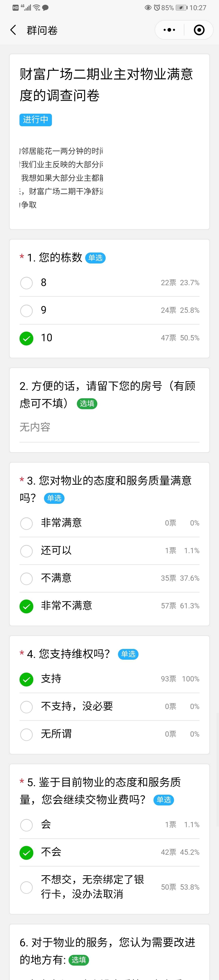Tap the alarm clock status icon
The image size is (219, 980).
157,8
